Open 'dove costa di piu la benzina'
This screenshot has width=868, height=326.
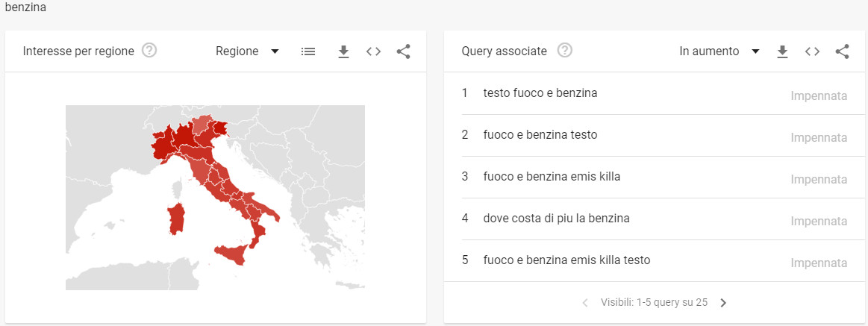click(x=556, y=219)
